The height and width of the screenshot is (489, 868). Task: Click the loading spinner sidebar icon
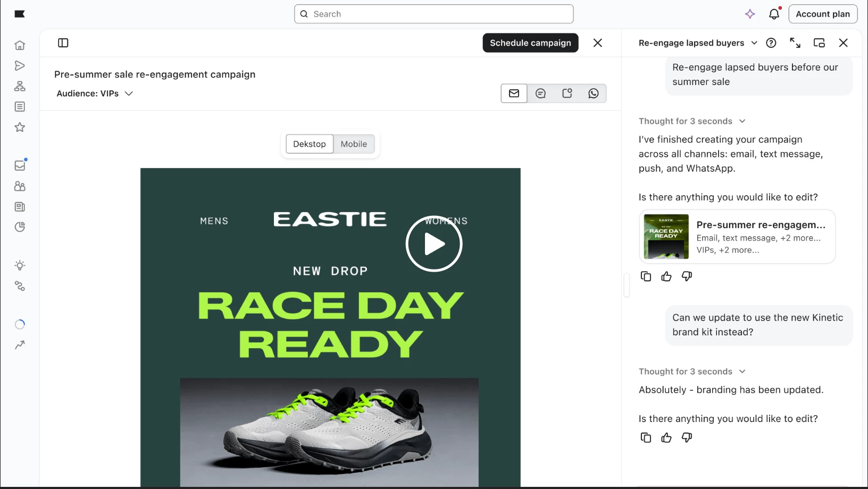tap(20, 324)
